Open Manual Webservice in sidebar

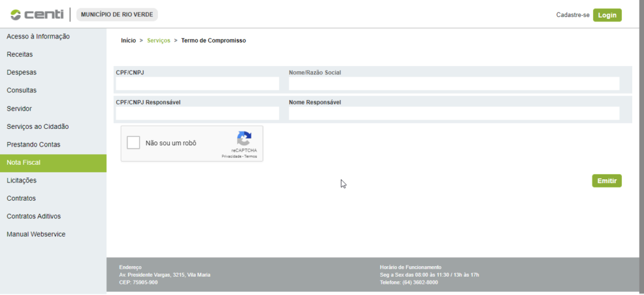pyautogui.click(x=36, y=234)
